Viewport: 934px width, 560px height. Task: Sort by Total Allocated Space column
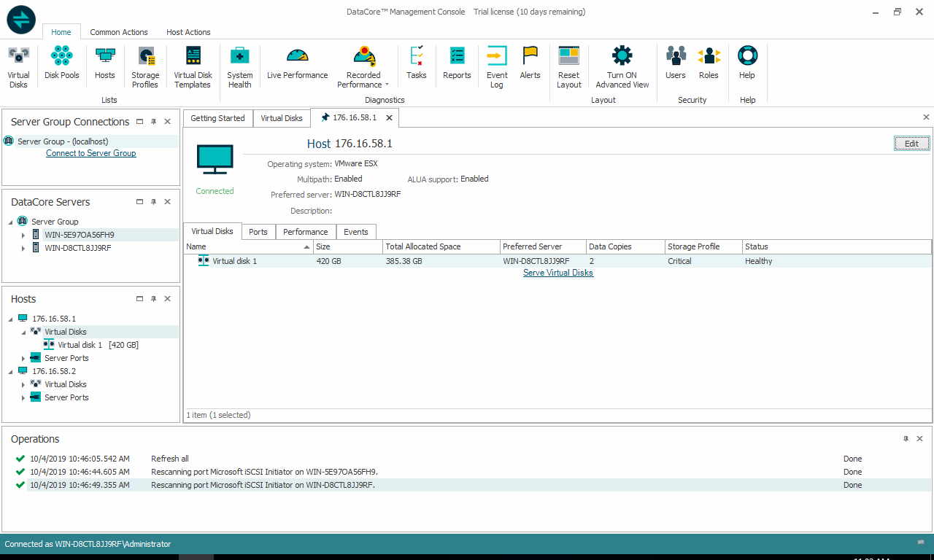tap(441, 246)
